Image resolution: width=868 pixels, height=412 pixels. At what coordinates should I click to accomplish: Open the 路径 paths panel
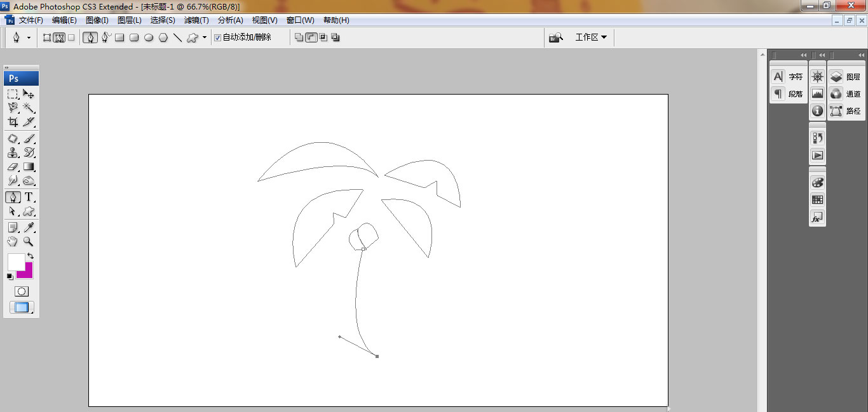(846, 111)
